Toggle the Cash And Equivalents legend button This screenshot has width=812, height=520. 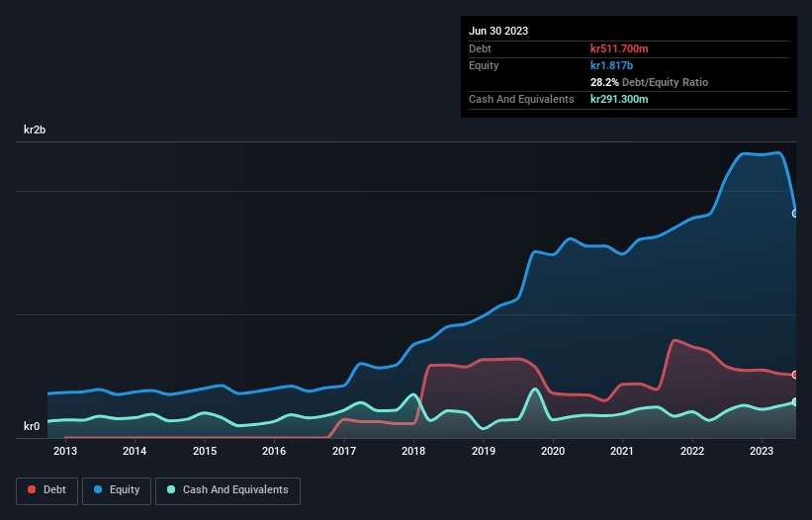coord(227,490)
